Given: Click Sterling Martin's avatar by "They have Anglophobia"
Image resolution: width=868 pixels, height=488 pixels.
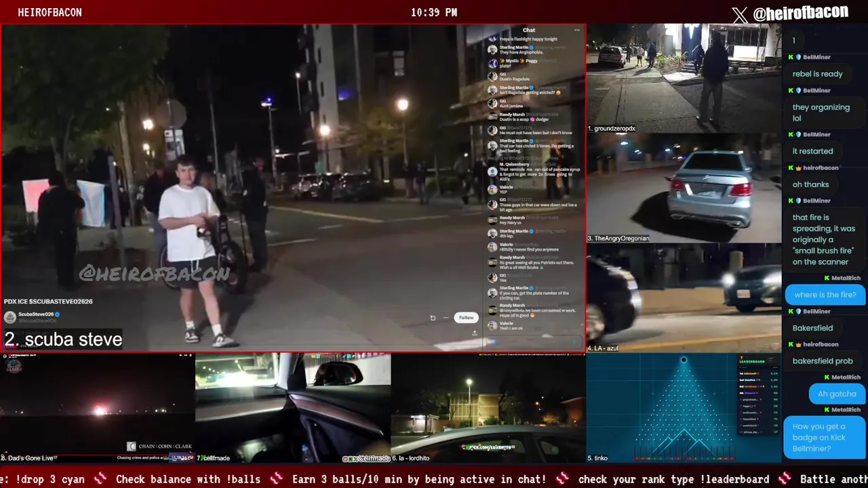Looking at the screenshot, I should point(493,49).
